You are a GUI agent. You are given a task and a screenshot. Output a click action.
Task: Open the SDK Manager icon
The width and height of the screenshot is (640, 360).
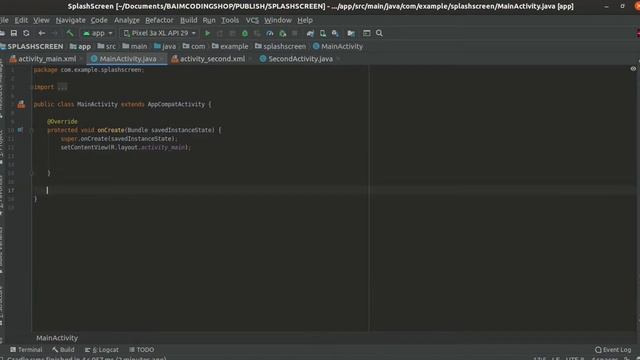pos(335,33)
